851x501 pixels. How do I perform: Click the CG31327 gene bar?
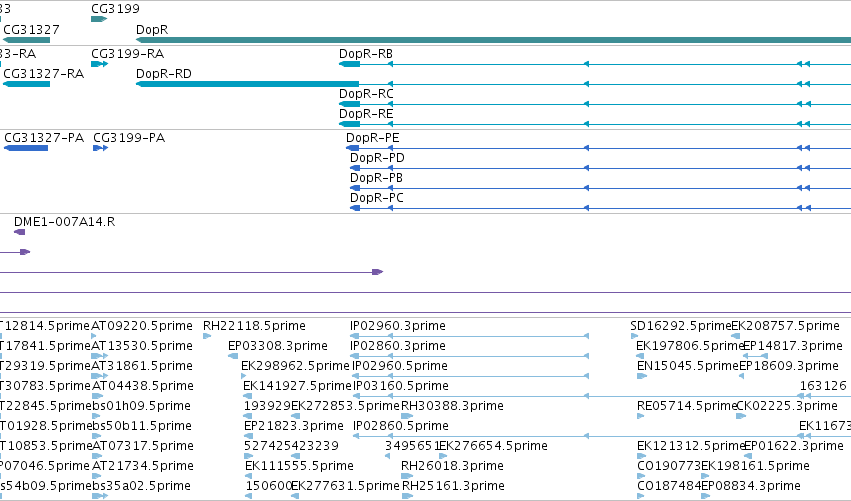pos(27,40)
